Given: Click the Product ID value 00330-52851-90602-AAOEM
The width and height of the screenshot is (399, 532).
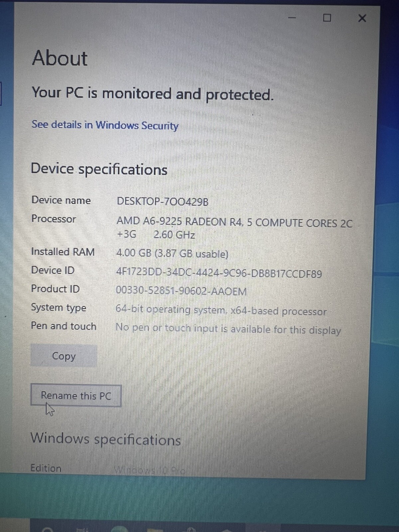Looking at the screenshot, I should click(181, 291).
